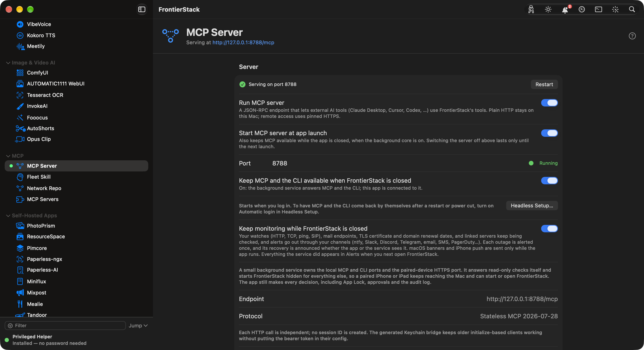The width and height of the screenshot is (644, 350).
Task: Open Network Repo in sidebar
Action: point(76,188)
